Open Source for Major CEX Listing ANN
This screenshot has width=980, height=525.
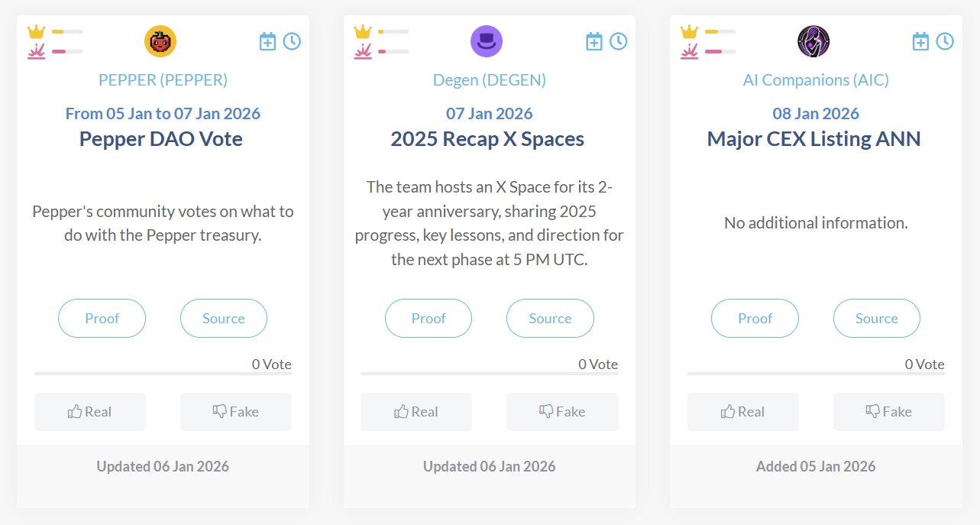pos(876,319)
